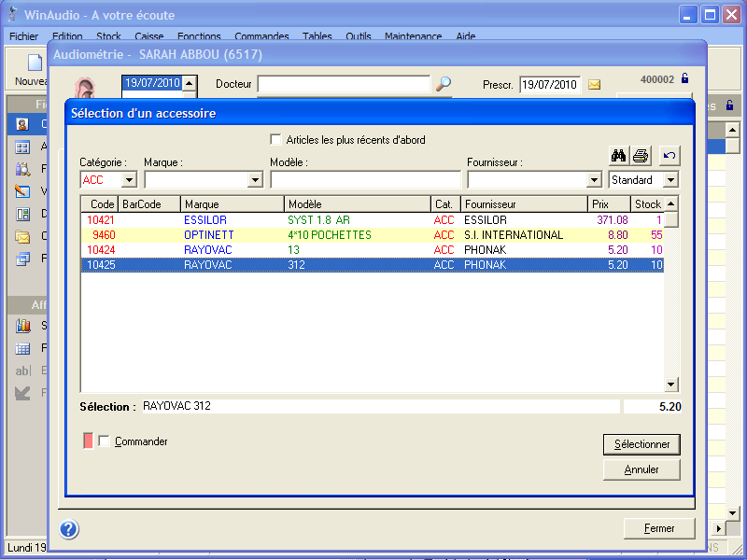Click the envelope icon beside Prescr. date
The image size is (747, 560).
[x=595, y=85]
